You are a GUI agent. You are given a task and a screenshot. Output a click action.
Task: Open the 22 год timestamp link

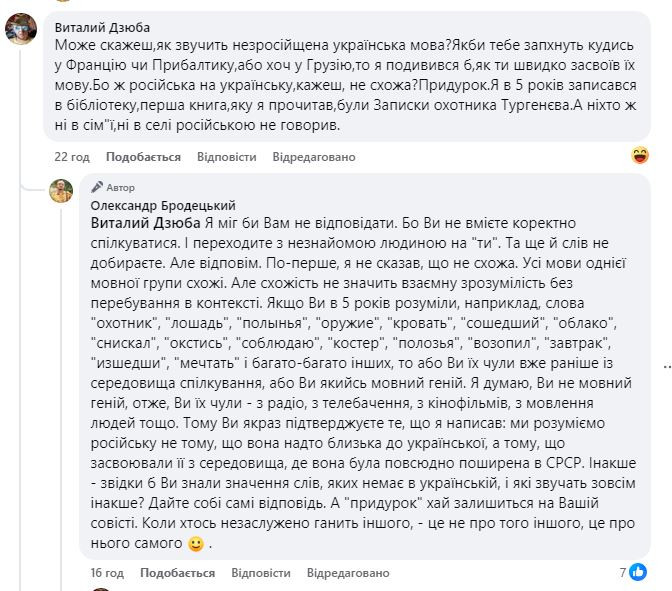tap(72, 157)
